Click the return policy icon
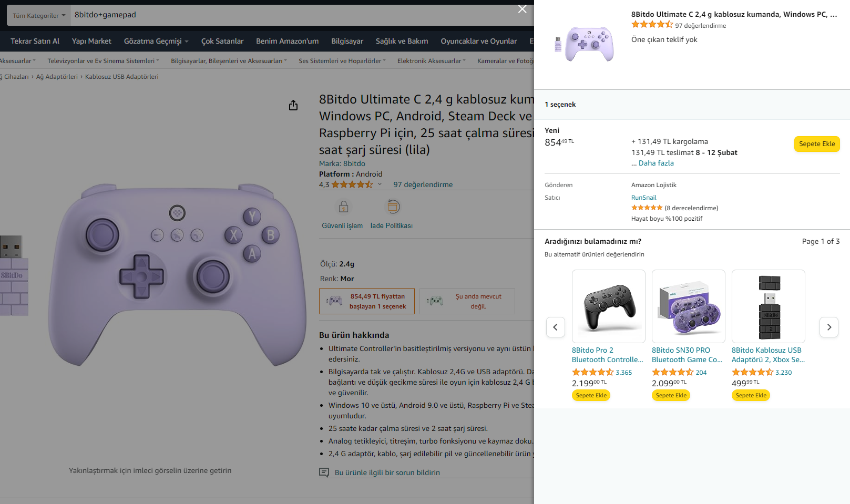The width and height of the screenshot is (850, 504). [393, 207]
